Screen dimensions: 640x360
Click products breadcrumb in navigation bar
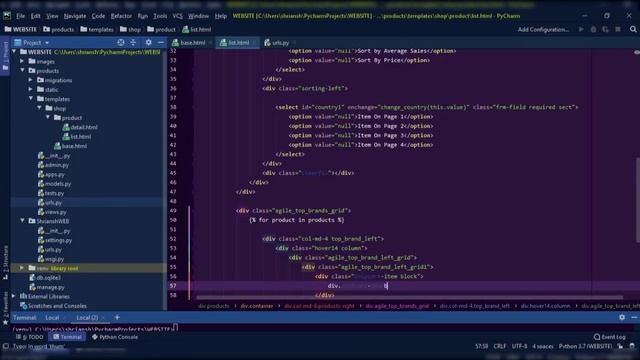(58, 29)
